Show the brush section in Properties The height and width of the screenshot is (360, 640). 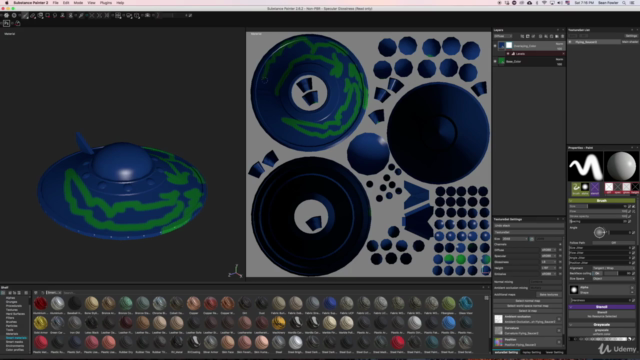pos(576,188)
